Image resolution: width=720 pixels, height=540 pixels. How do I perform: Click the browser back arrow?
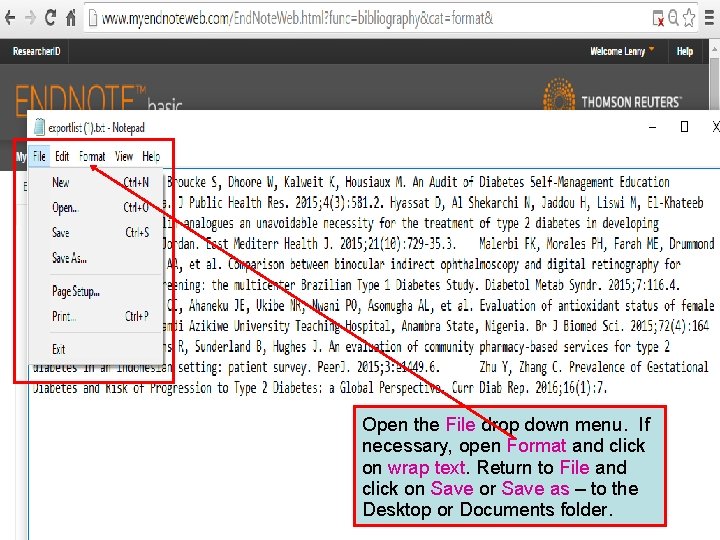tap(10, 18)
